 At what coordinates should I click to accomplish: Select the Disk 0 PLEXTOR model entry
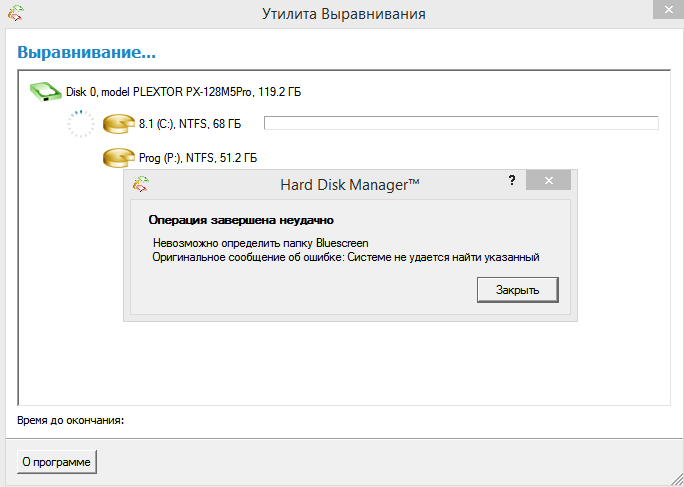184,92
